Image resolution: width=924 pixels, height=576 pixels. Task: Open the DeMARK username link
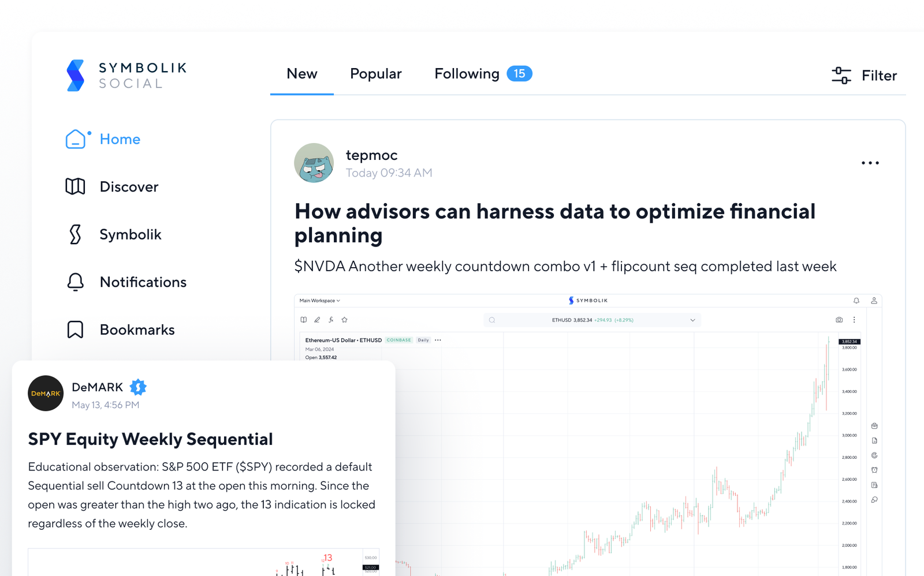tap(97, 387)
